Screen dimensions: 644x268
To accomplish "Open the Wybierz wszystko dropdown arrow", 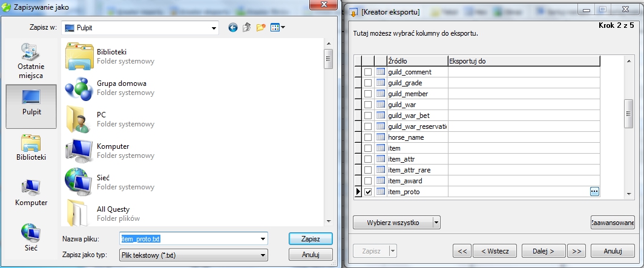I will 436,223.
